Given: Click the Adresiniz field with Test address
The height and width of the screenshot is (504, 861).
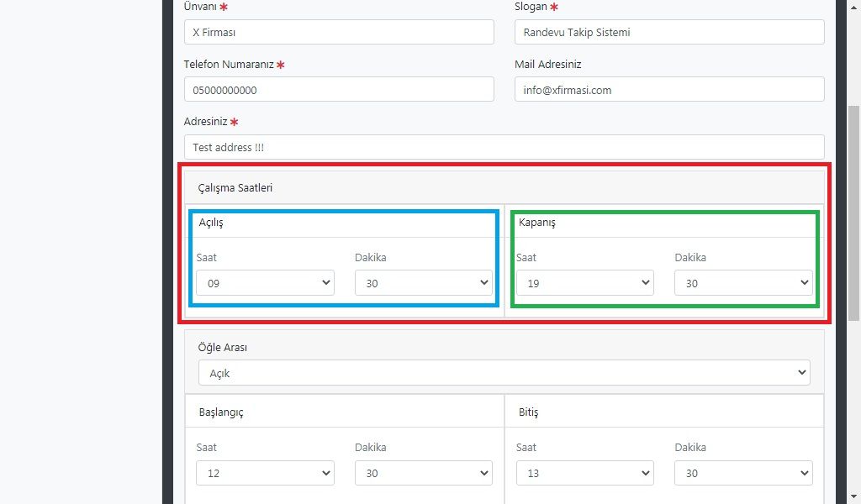Looking at the screenshot, I should [x=504, y=147].
